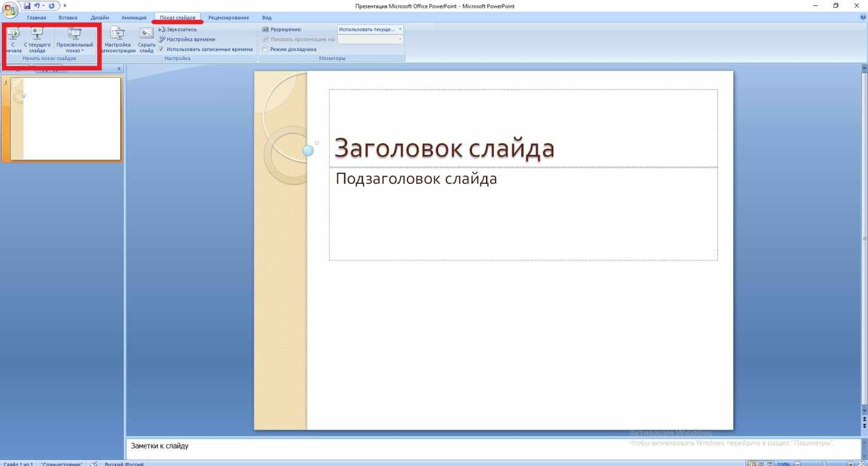Close the slide thumbnails pane with X
The image size is (868, 466).
tap(119, 69)
